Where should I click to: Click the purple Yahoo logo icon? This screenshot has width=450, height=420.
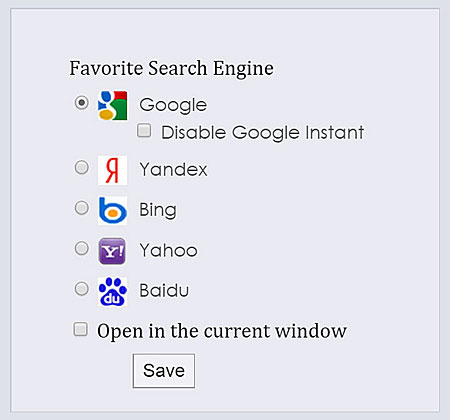coord(112,251)
